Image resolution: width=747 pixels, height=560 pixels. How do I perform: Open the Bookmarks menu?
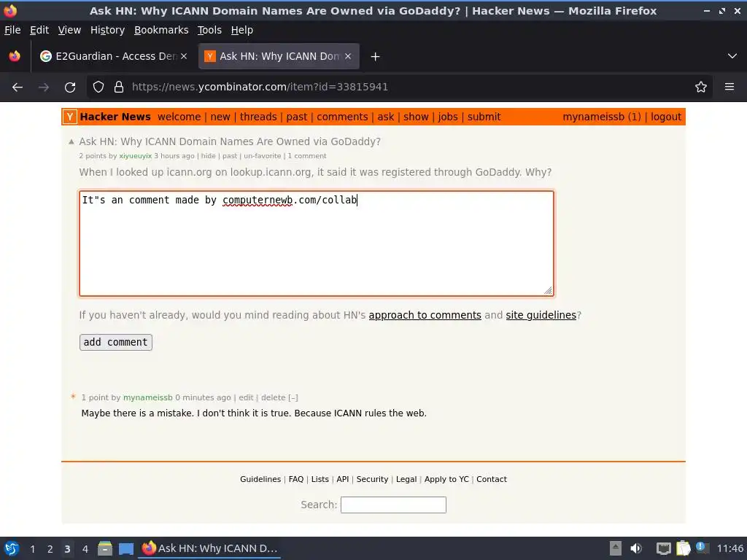coord(161,30)
